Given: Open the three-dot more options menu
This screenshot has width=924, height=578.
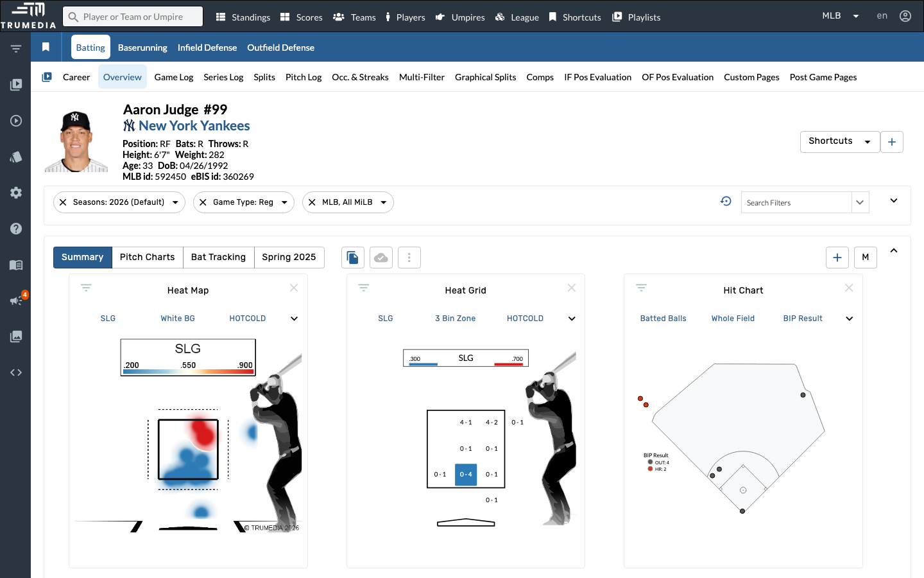Looking at the screenshot, I should tap(409, 258).
